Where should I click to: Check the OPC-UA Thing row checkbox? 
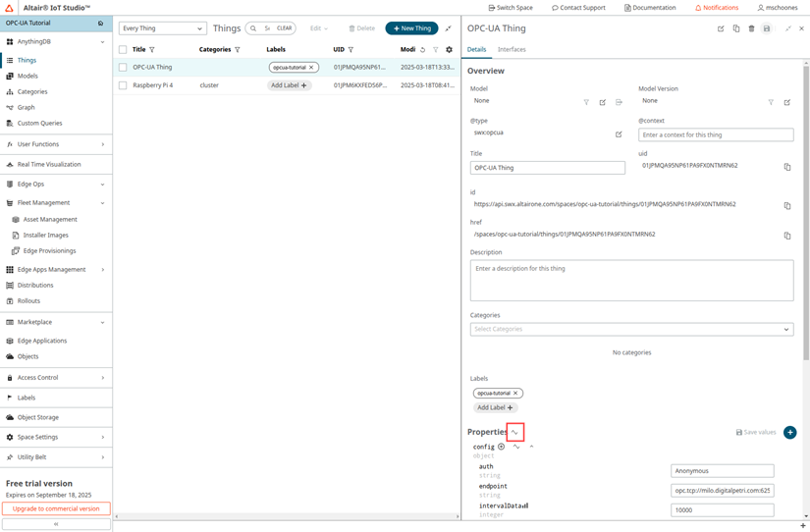(x=123, y=67)
